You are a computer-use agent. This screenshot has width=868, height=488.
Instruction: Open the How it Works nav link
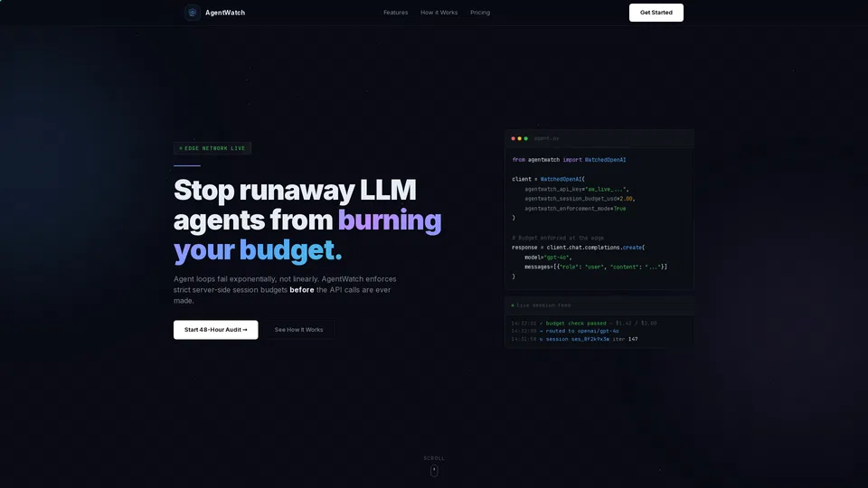coord(439,13)
